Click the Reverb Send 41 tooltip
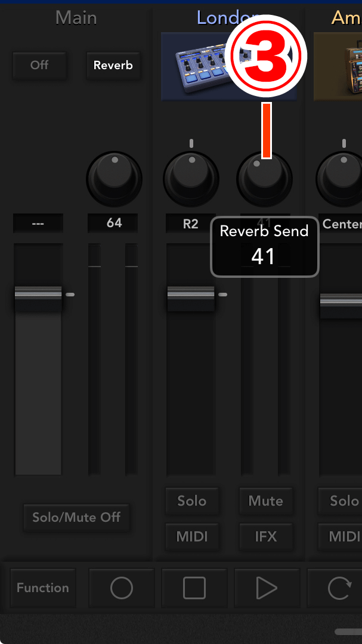 point(265,247)
